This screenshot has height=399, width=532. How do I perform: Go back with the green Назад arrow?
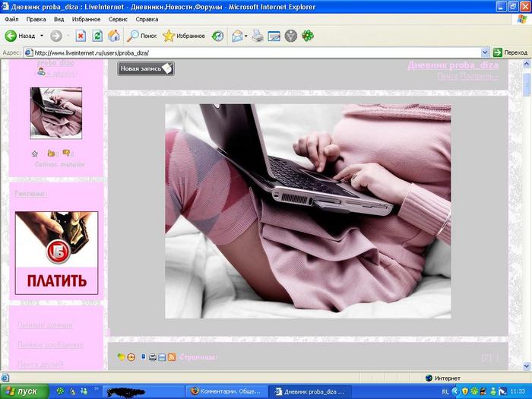click(20, 36)
